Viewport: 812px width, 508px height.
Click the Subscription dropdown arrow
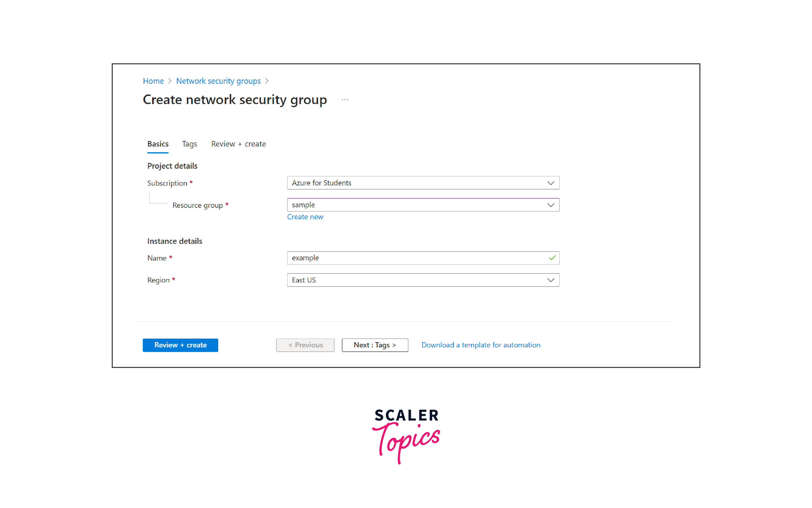tap(550, 183)
